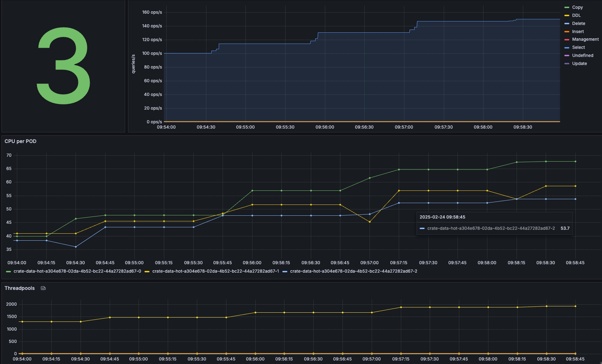
Task: Toggle the Delete series legend label
Action: click(x=578, y=24)
